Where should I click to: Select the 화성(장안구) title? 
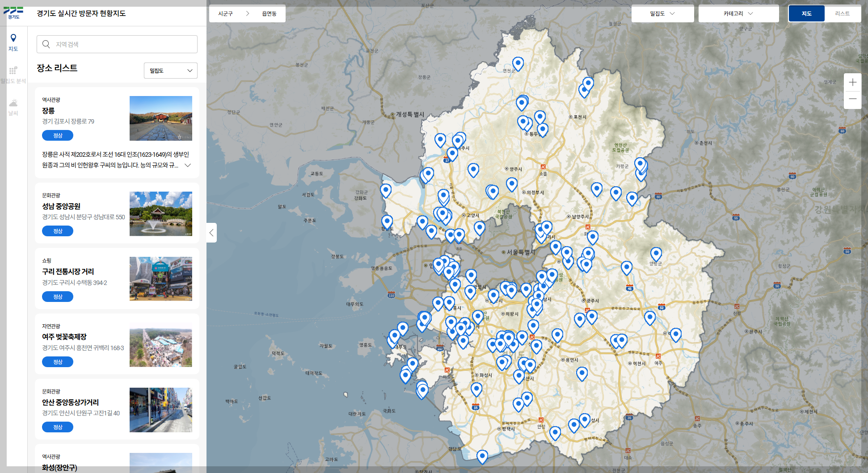tap(59, 468)
